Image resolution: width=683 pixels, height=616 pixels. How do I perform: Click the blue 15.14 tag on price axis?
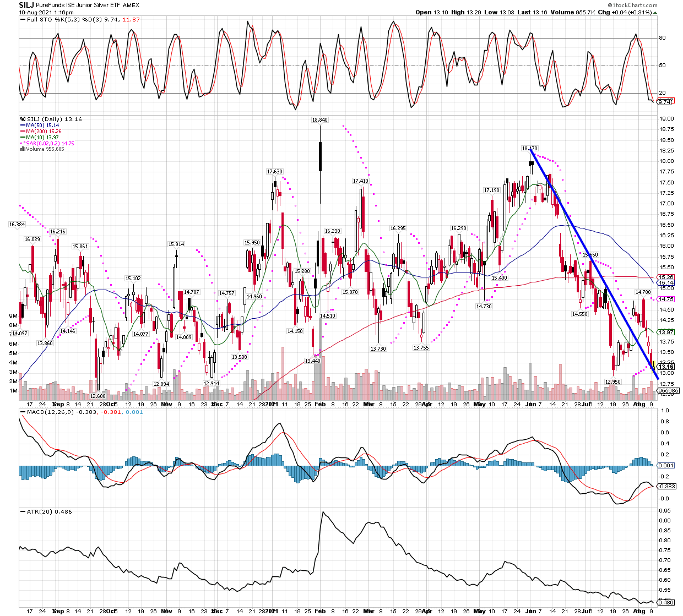pos(666,283)
